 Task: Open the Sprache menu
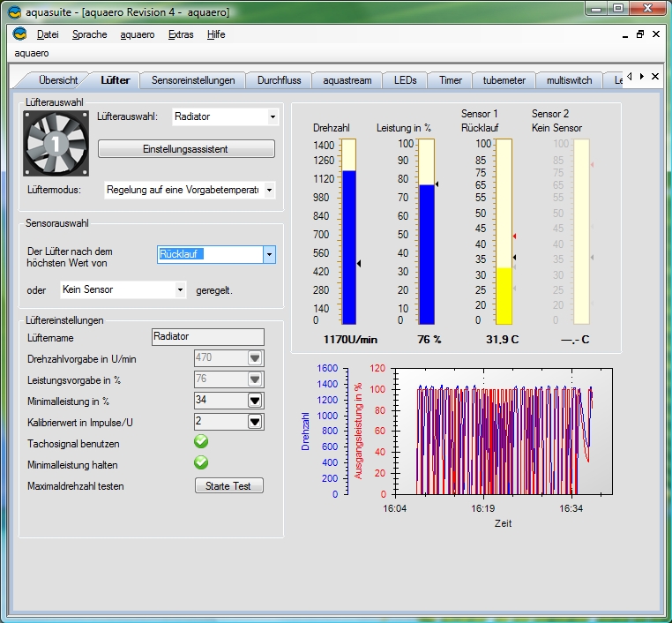click(x=90, y=34)
